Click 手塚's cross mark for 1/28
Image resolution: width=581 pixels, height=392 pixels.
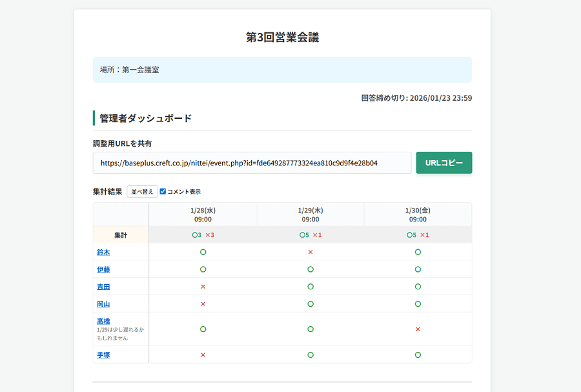[203, 355]
